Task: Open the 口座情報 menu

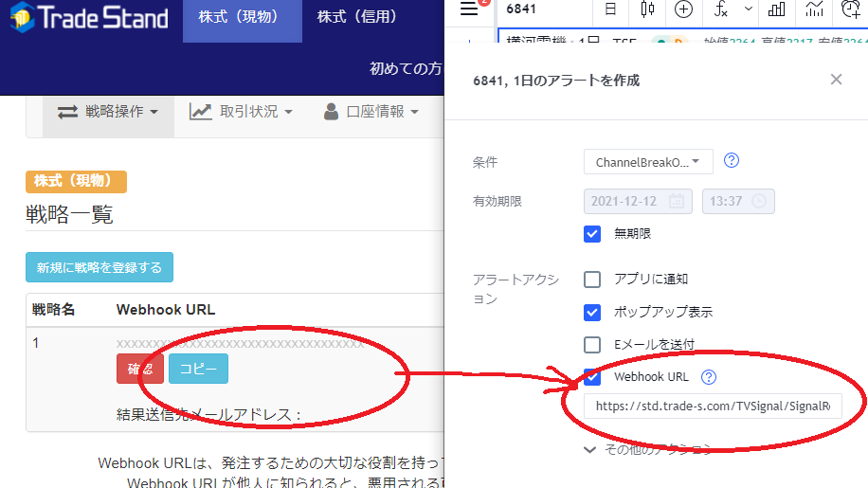Action: 371,111
